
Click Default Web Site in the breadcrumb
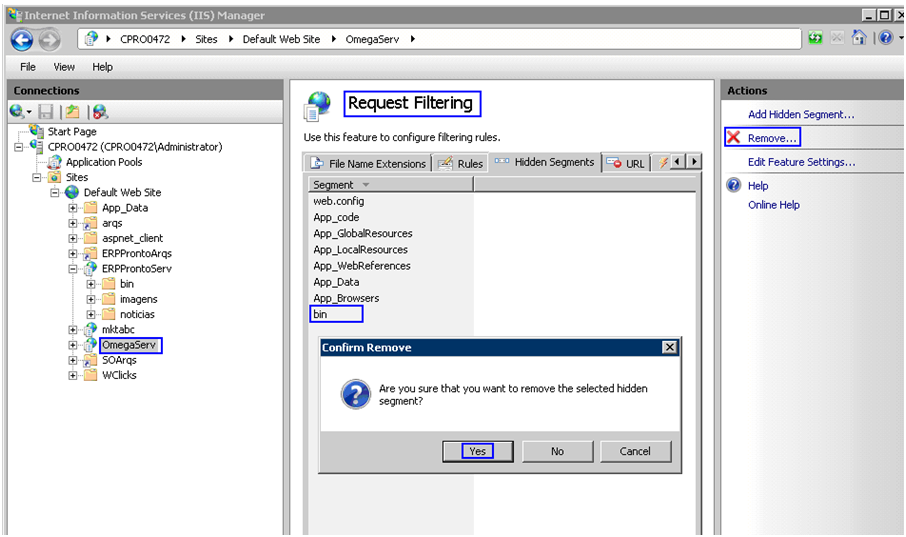point(281,39)
